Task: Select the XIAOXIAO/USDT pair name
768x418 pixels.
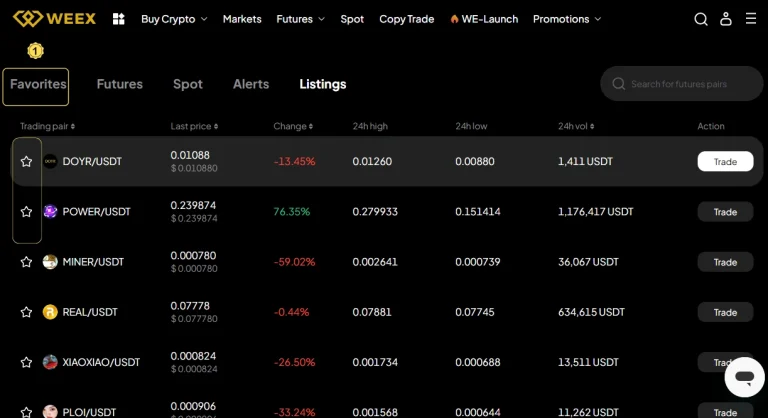Action: pyautogui.click(x=101, y=362)
